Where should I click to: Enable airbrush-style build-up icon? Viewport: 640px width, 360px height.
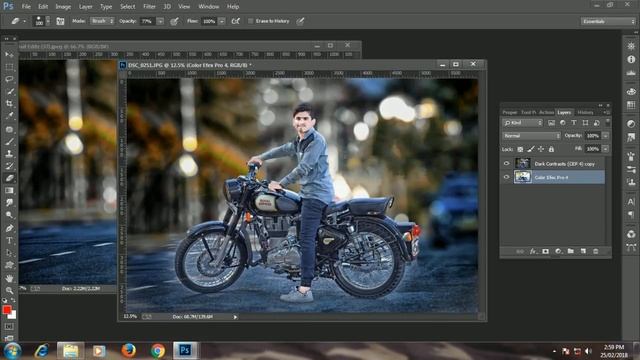click(236, 21)
